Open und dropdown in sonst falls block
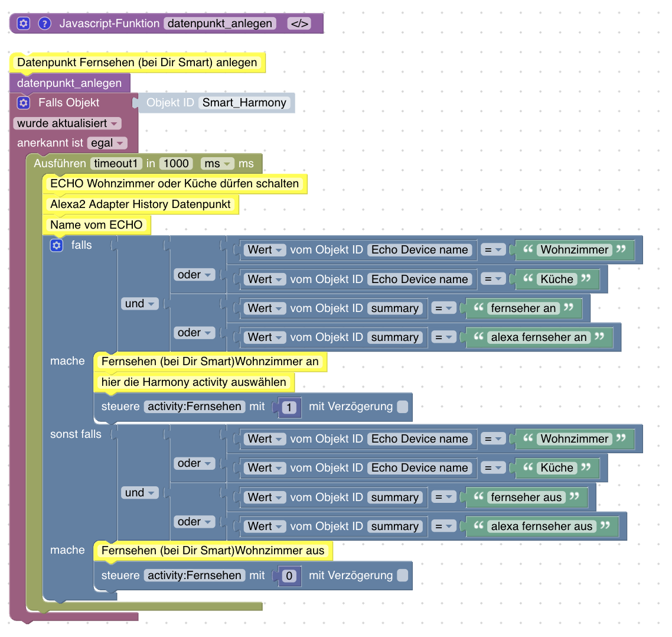The height and width of the screenshot is (637, 672). coord(140,492)
